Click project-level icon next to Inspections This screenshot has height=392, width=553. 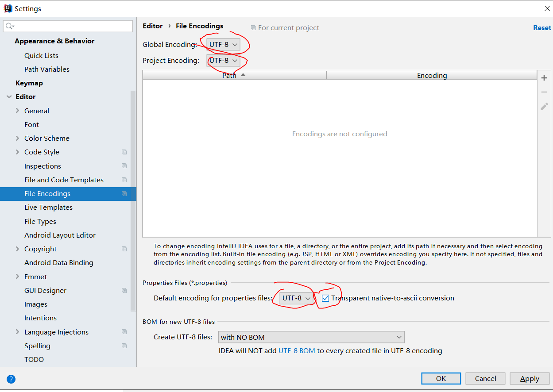click(x=124, y=166)
